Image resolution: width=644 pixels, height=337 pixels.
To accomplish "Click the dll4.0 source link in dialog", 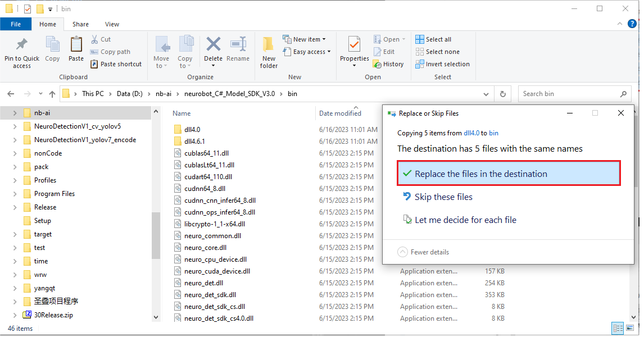I will point(471,133).
